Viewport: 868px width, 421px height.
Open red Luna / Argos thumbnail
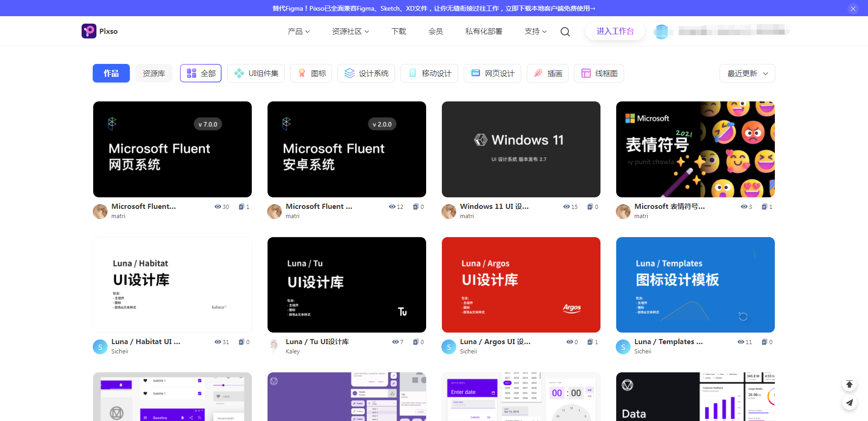click(x=521, y=285)
